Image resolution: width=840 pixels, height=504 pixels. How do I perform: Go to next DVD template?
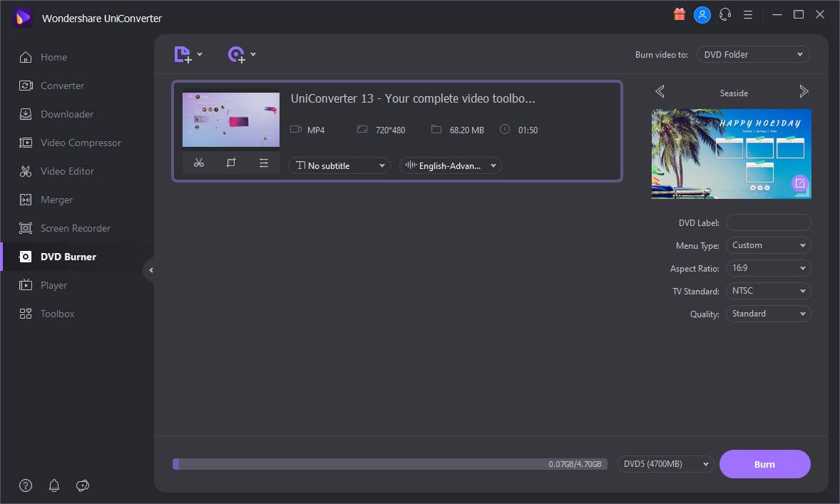point(804,91)
